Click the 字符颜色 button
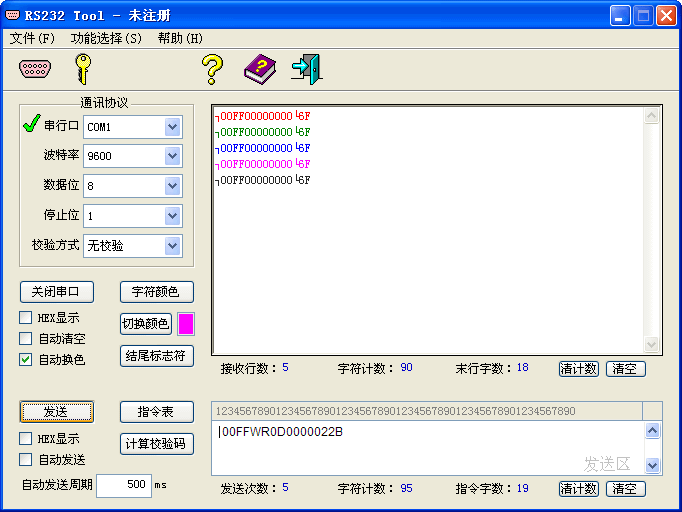 [157, 291]
